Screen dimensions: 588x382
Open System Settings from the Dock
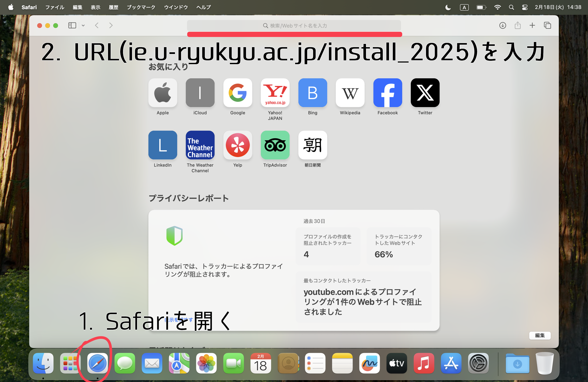tap(478, 363)
